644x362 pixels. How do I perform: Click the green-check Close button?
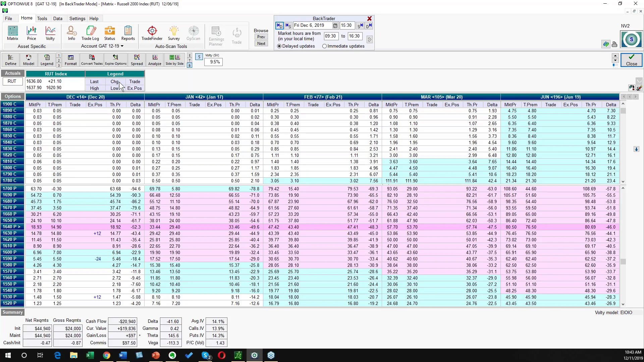pyautogui.click(x=632, y=60)
